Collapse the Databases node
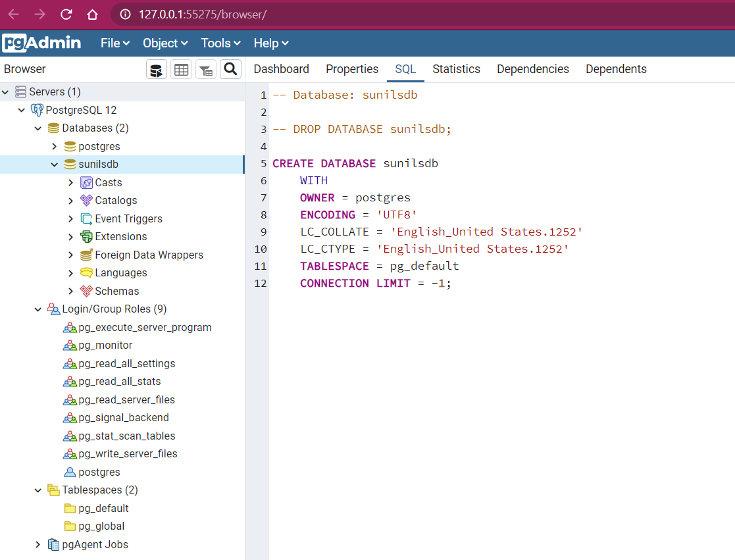This screenshot has width=735, height=560. point(38,128)
